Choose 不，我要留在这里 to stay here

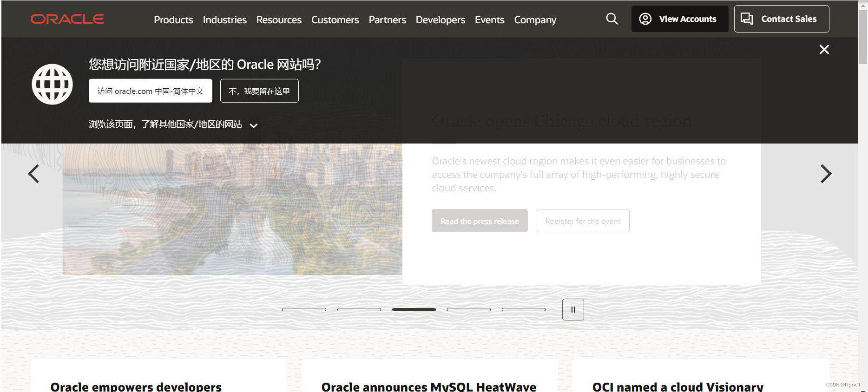[259, 91]
